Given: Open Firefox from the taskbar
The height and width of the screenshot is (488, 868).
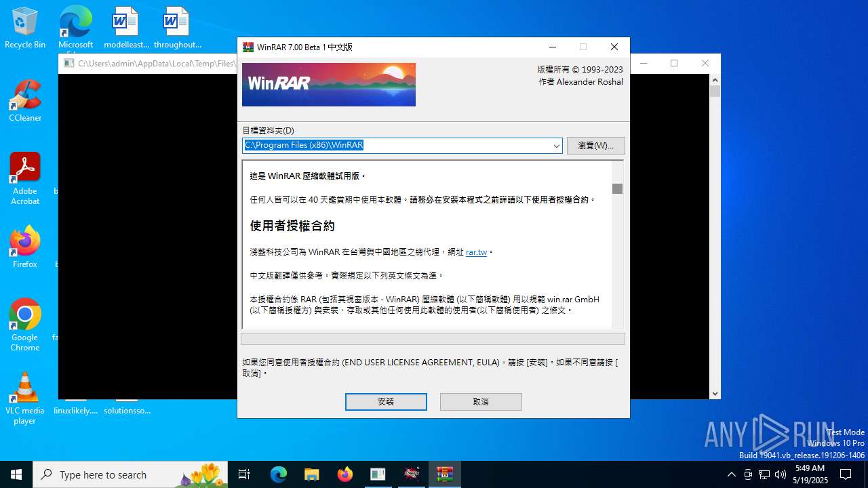Looking at the screenshot, I should pyautogui.click(x=344, y=474).
